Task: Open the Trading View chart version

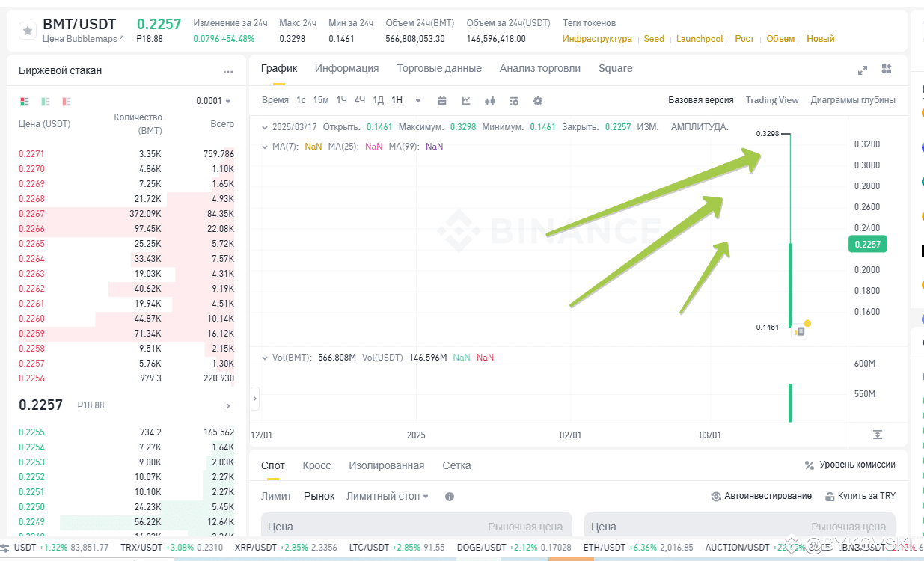Action: (x=772, y=99)
